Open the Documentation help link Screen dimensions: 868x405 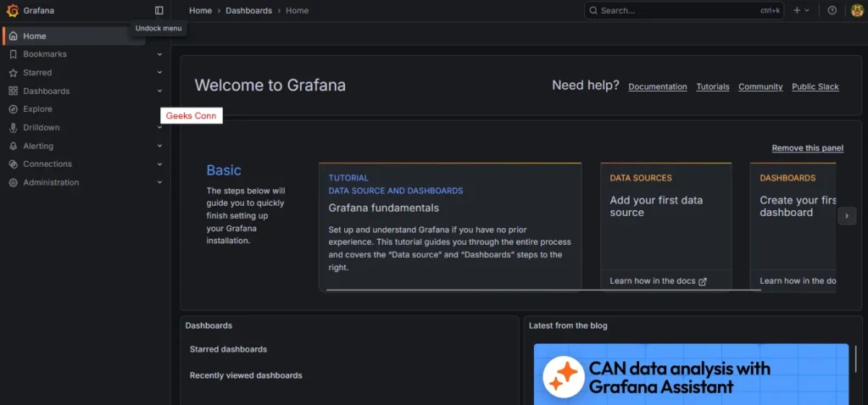click(658, 87)
